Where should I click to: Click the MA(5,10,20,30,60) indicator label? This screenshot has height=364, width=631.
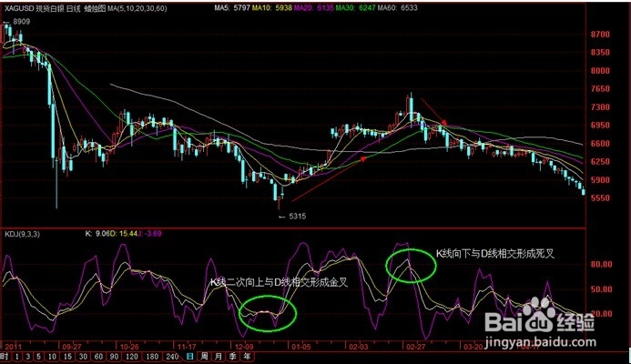point(137,8)
